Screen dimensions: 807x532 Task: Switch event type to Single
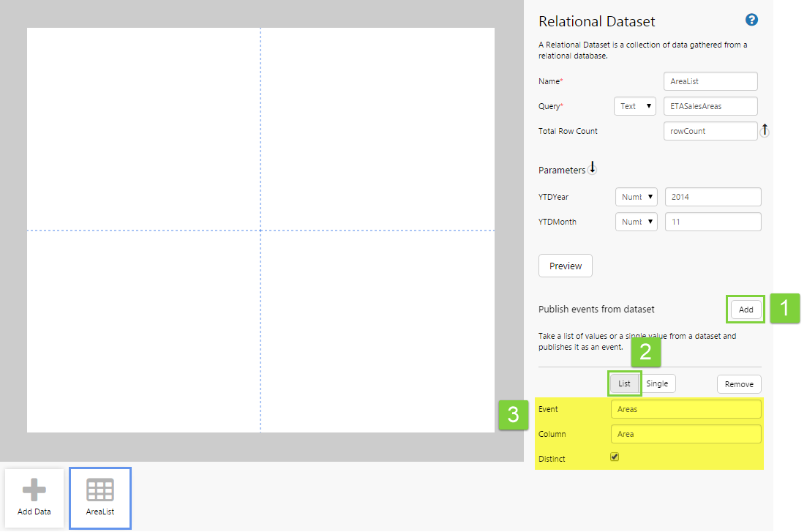[658, 383]
